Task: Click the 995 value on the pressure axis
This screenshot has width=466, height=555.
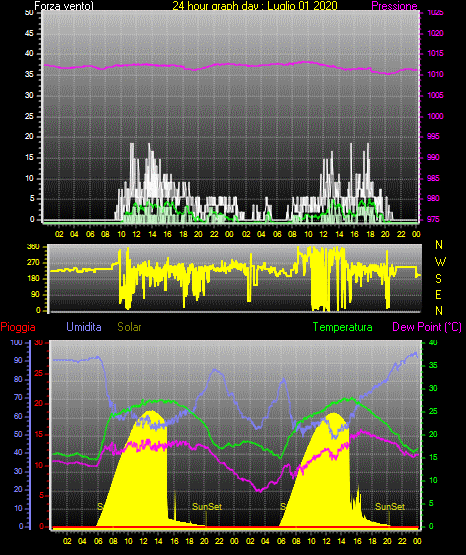Action: [433, 136]
